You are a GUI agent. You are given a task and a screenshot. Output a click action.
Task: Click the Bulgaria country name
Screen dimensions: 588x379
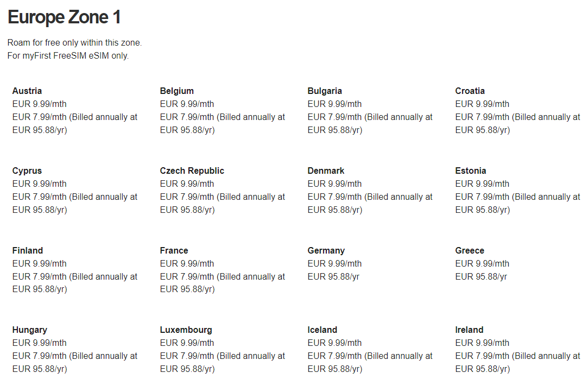[325, 91]
